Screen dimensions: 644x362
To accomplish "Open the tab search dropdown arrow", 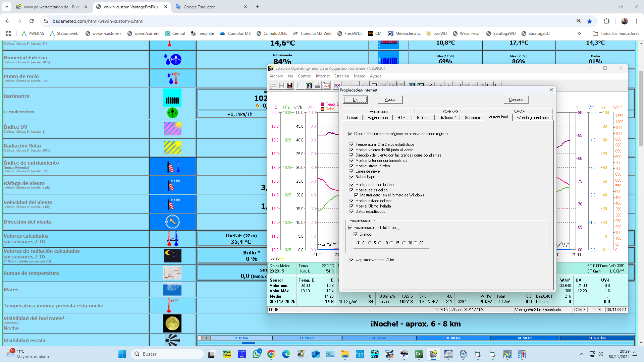I will tap(7, 7).
